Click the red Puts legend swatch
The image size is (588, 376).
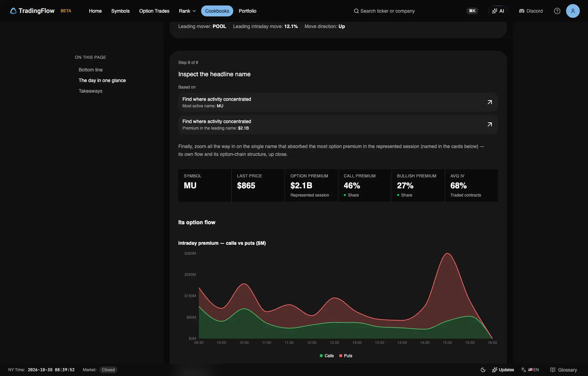click(x=341, y=356)
